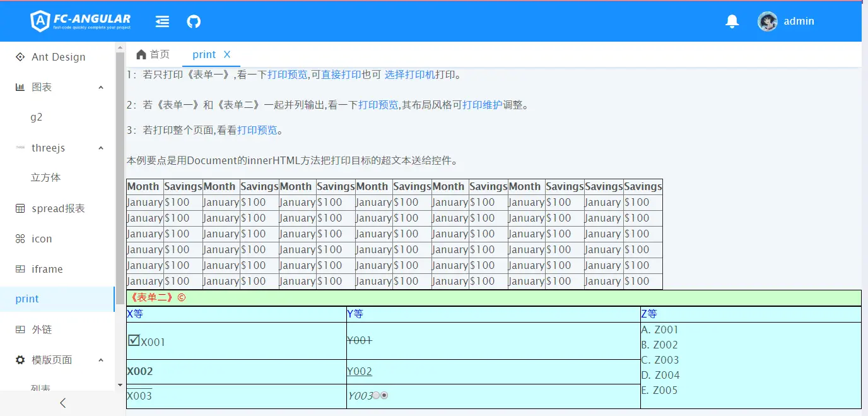The height and width of the screenshot is (416, 868).
Task: Click the 外链 sidebar icon
Action: point(20,330)
